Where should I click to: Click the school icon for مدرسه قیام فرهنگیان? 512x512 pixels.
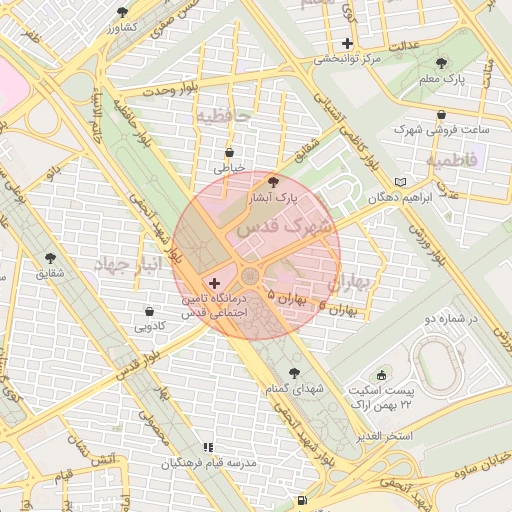coord(208,447)
